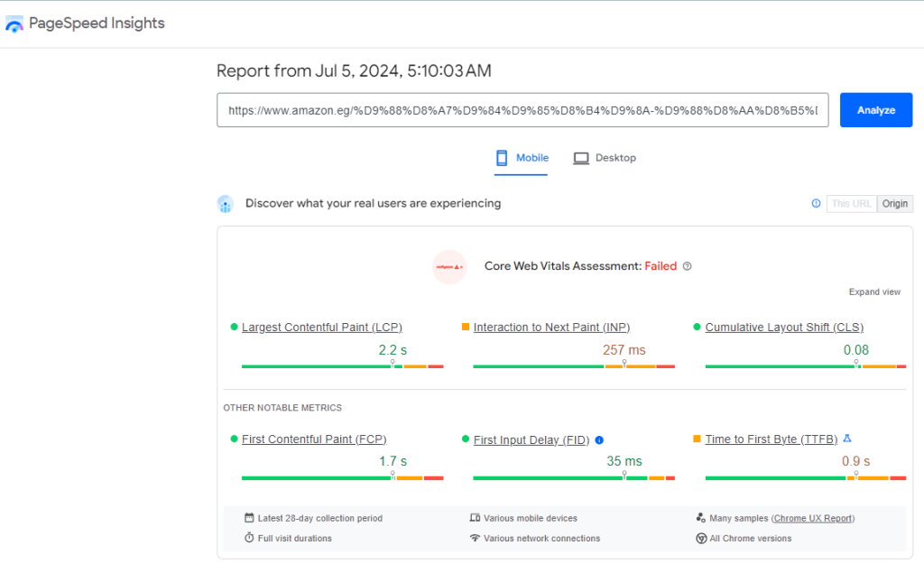Click inside the URL input field
Screen dimensions: 924x564
click(x=522, y=109)
